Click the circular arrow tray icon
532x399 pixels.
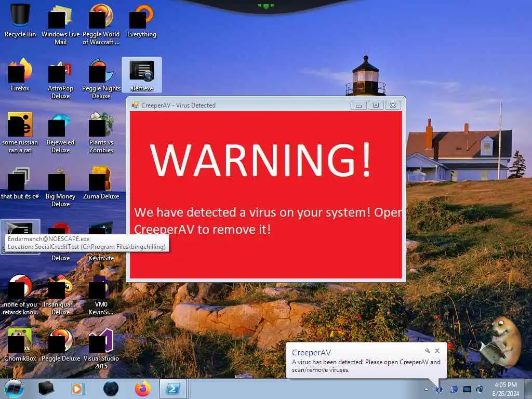(480, 389)
